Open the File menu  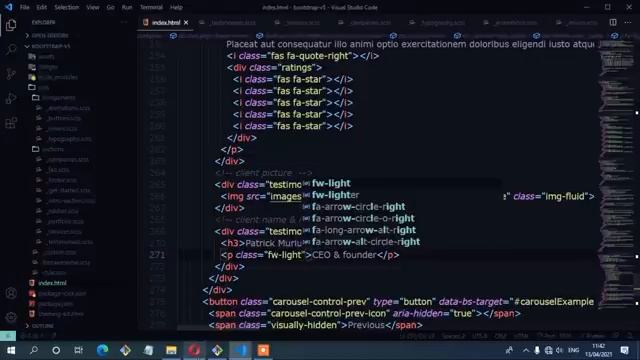coord(24,7)
